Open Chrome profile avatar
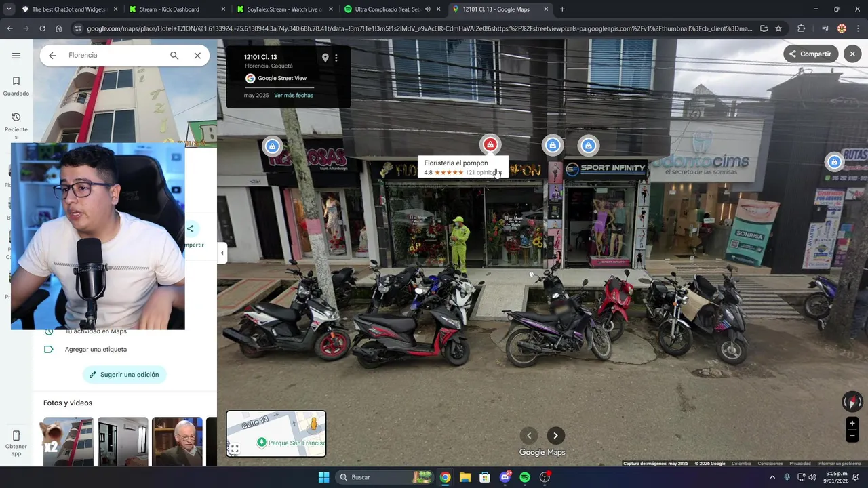The height and width of the screenshot is (488, 868). pos(842,28)
